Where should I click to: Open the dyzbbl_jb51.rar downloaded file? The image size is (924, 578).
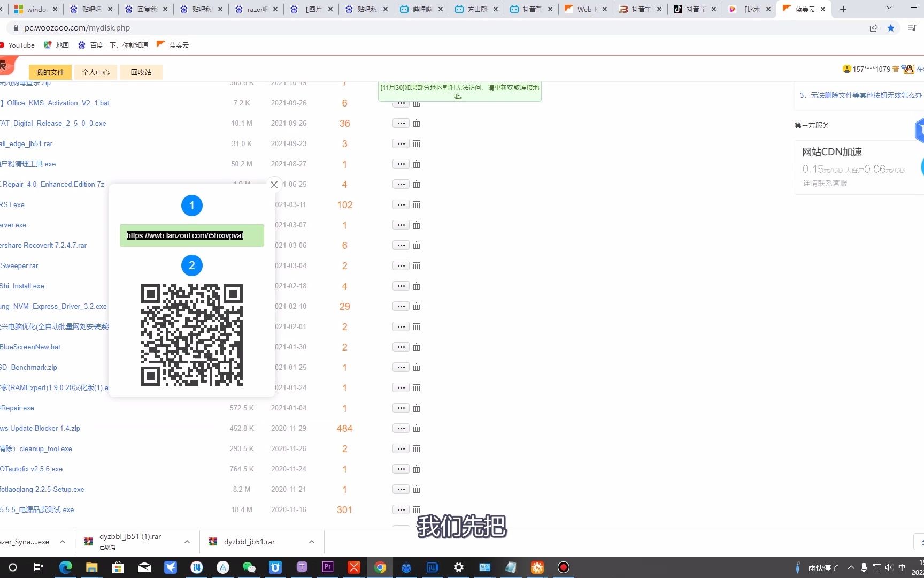[249, 542]
